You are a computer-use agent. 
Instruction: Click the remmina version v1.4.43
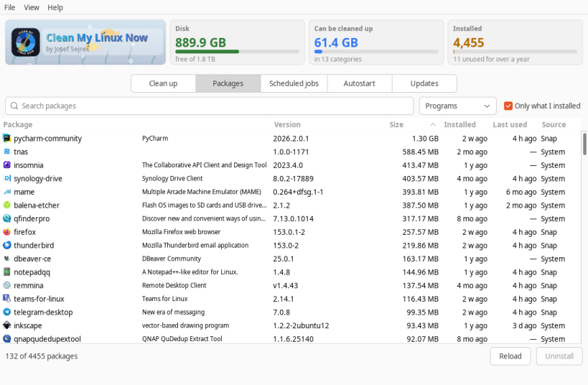point(285,286)
